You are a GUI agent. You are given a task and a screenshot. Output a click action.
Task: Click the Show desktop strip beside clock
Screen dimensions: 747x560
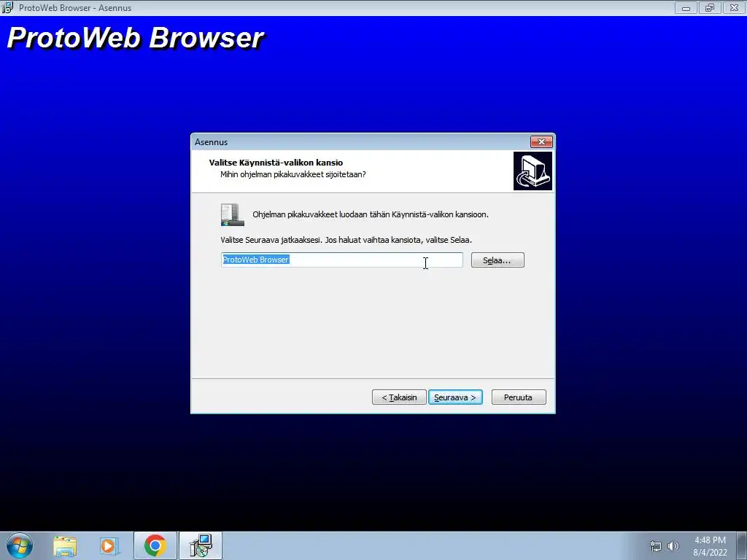(x=742, y=546)
